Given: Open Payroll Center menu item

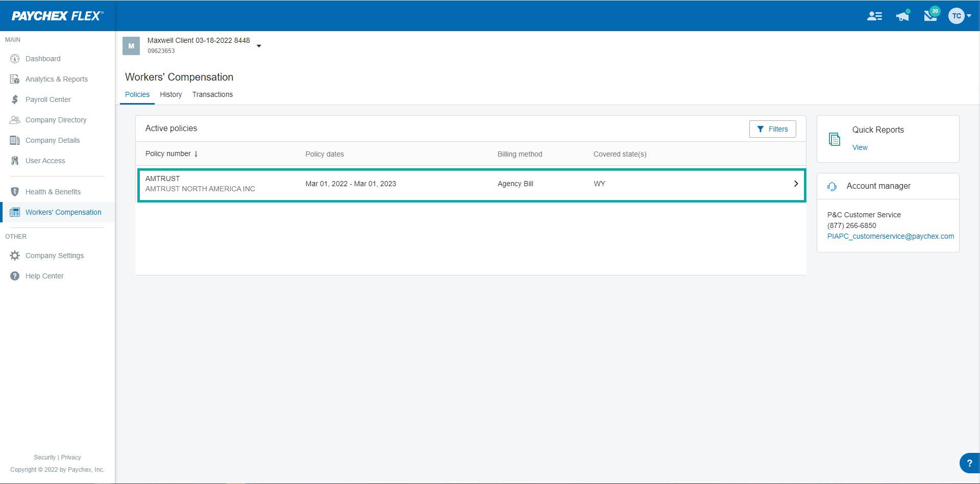Looking at the screenshot, I should click(48, 99).
